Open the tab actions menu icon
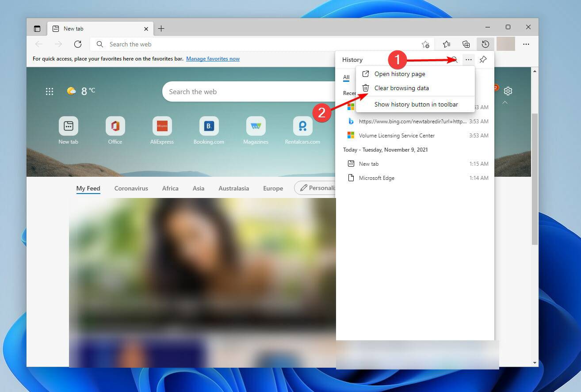This screenshot has width=581, height=392. (37, 29)
